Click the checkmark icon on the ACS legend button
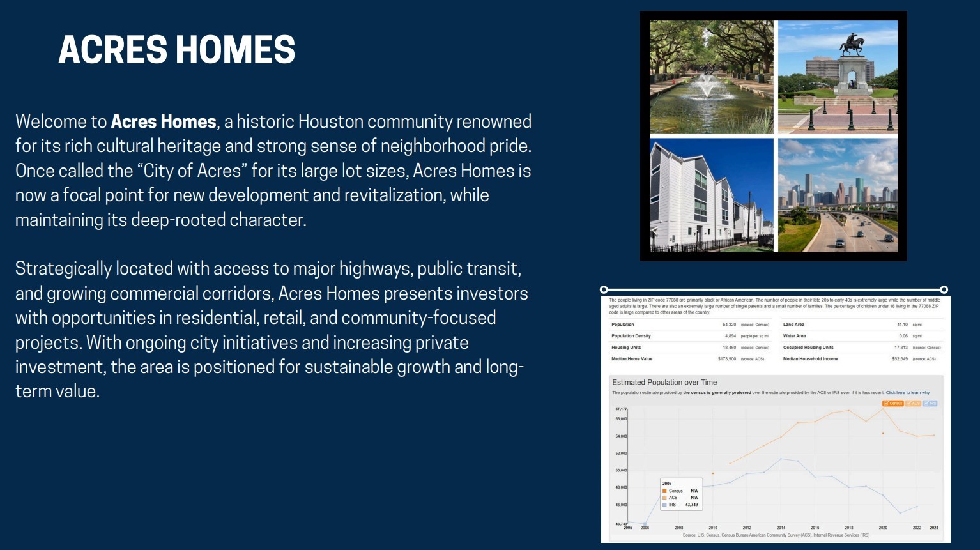Viewport: 980px width, 550px height. (x=909, y=403)
